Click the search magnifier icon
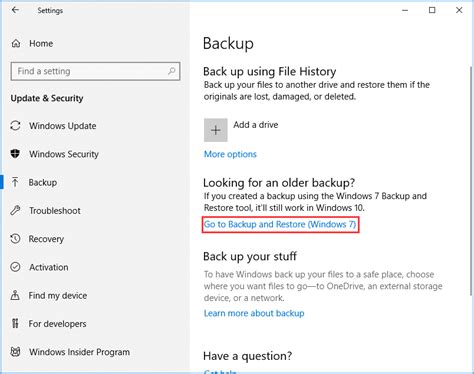The width and height of the screenshot is (474, 374). pyautogui.click(x=171, y=71)
